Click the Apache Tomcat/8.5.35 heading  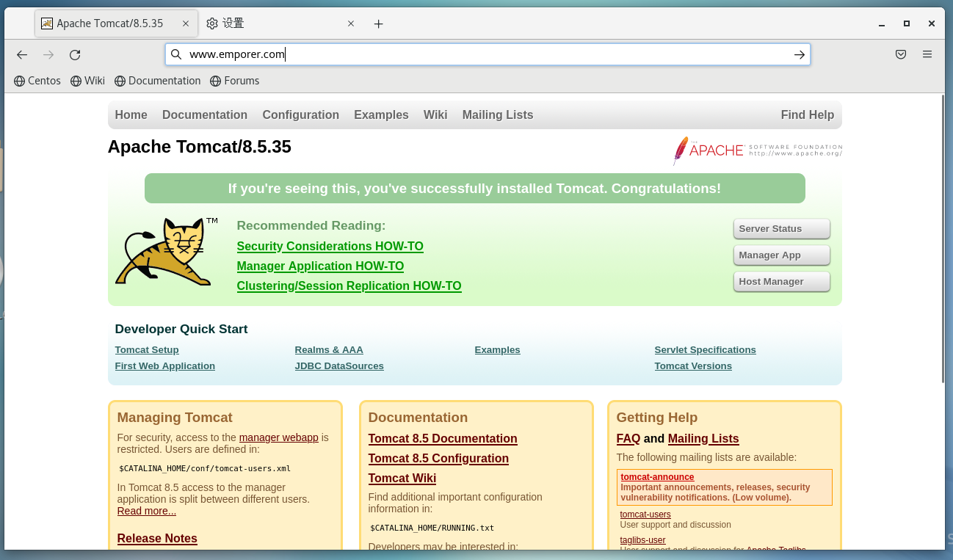pyautogui.click(x=200, y=147)
